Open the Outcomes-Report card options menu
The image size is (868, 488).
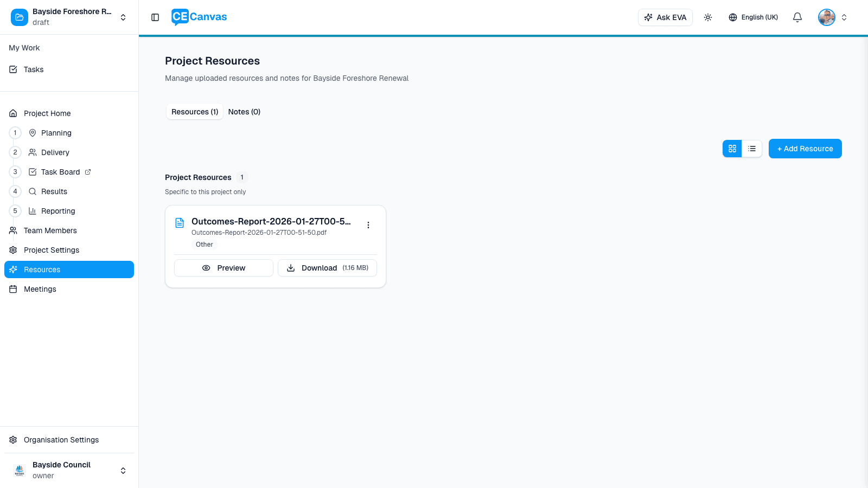click(368, 224)
